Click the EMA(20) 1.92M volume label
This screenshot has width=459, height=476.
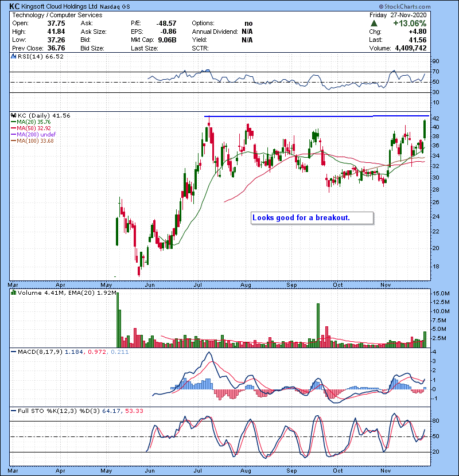[92, 293]
